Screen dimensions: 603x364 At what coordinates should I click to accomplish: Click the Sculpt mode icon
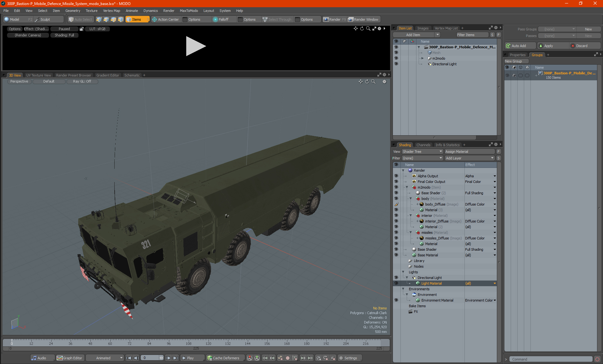(x=37, y=19)
